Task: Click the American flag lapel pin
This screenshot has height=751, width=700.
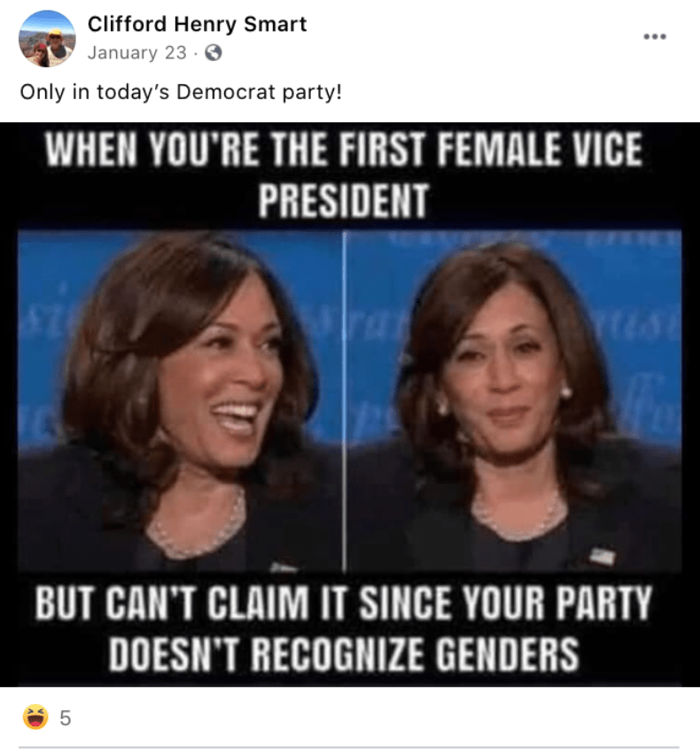Action: tap(603, 556)
